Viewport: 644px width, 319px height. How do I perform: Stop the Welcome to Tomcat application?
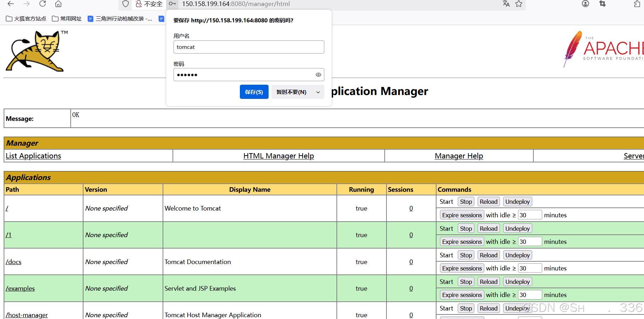point(466,202)
